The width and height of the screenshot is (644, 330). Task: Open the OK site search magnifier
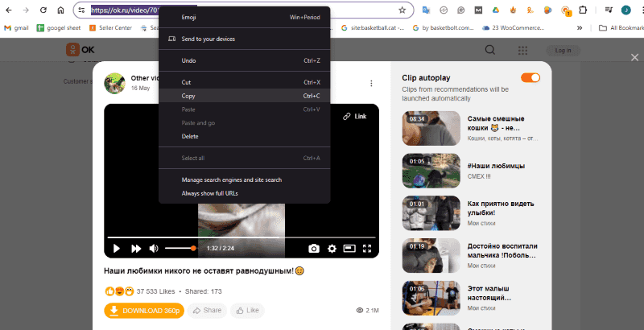pyautogui.click(x=489, y=51)
